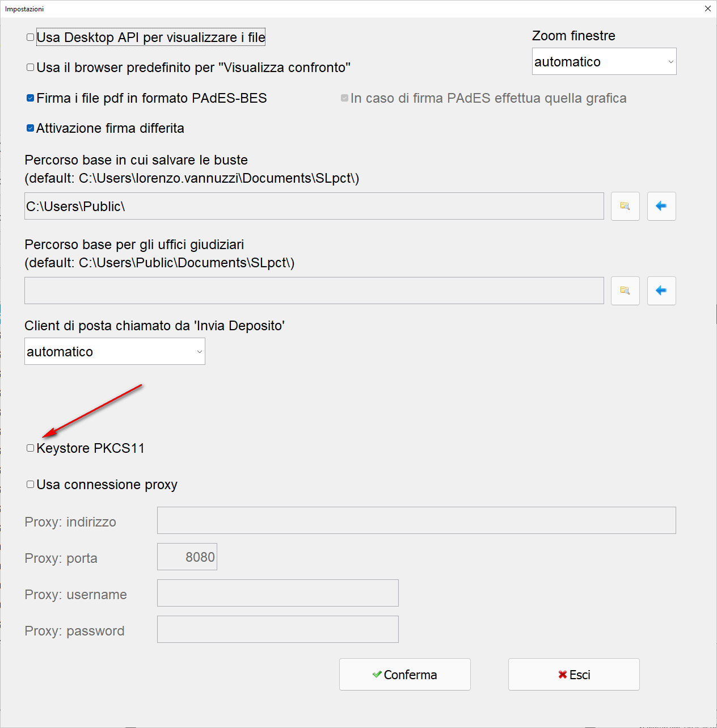717x728 pixels.
Task: Reset envelope save path to default
Action: (x=661, y=206)
